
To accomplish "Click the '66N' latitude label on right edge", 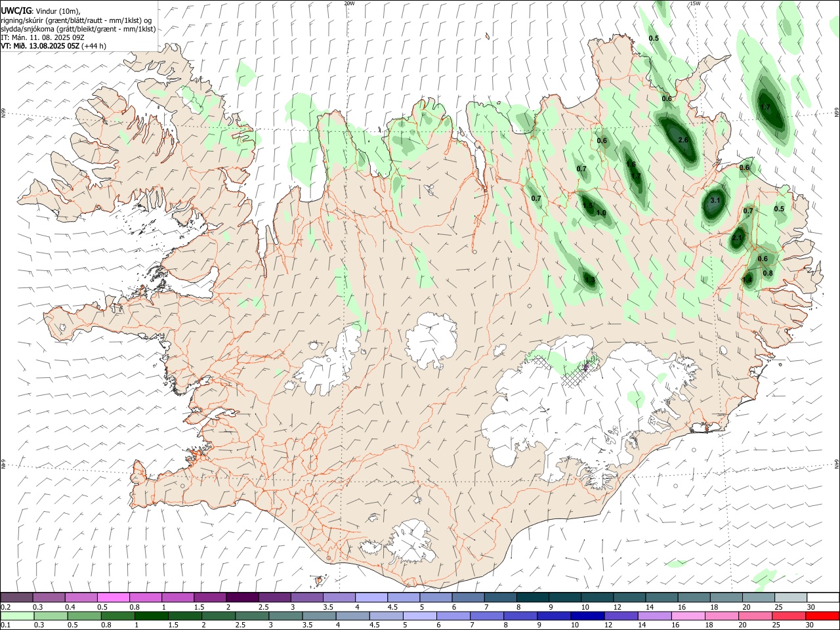I will pos(837,113).
